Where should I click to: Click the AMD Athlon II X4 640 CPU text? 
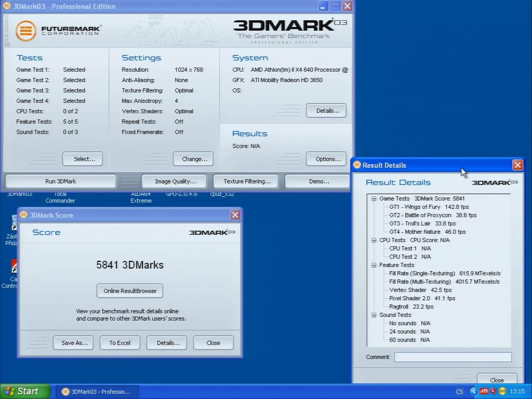click(x=299, y=70)
